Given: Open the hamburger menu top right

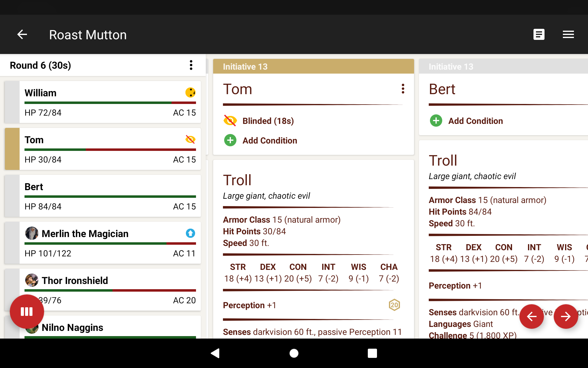Looking at the screenshot, I should pos(568,34).
